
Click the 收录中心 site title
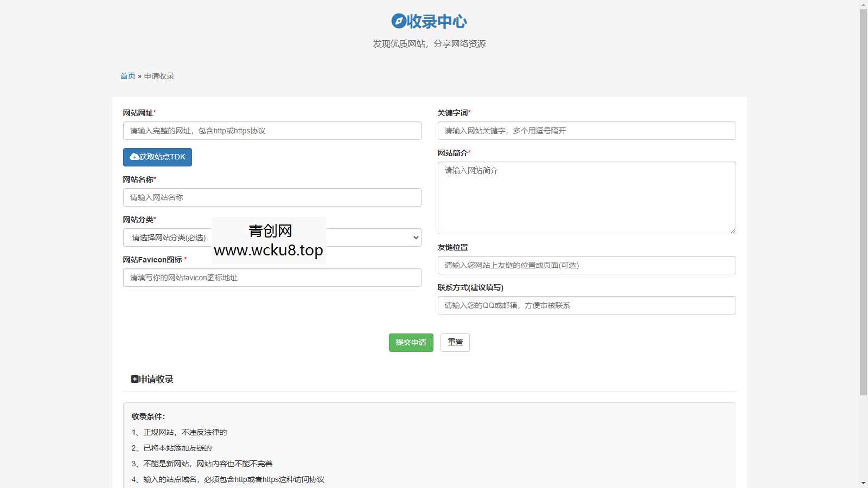point(437,22)
